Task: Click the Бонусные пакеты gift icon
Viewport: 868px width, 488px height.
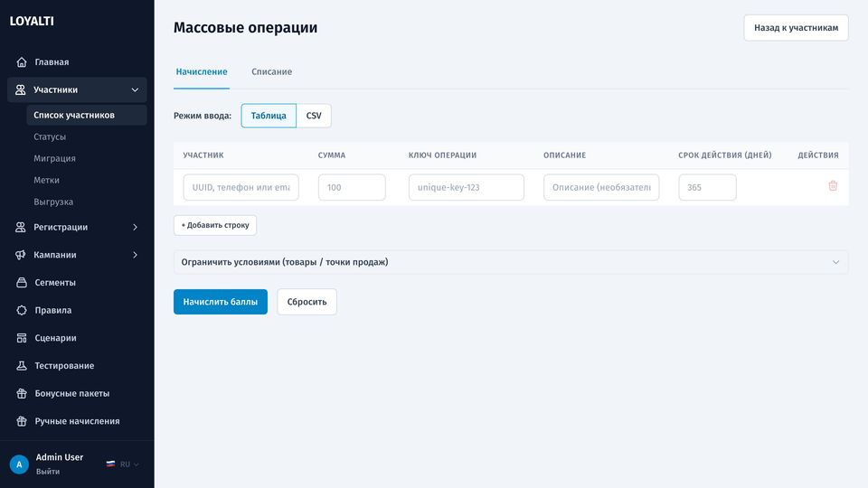Action: (x=22, y=393)
